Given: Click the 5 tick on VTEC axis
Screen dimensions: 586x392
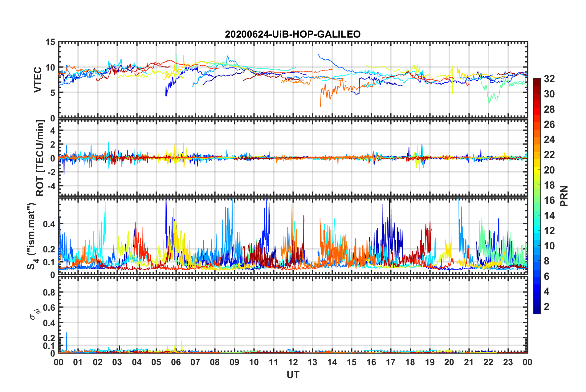Looking at the screenshot, I should click(x=53, y=93).
